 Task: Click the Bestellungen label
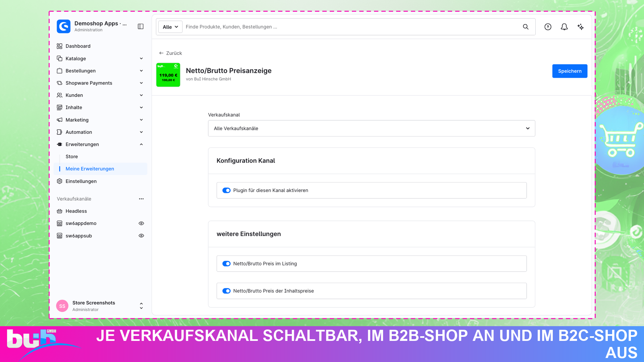point(80,71)
